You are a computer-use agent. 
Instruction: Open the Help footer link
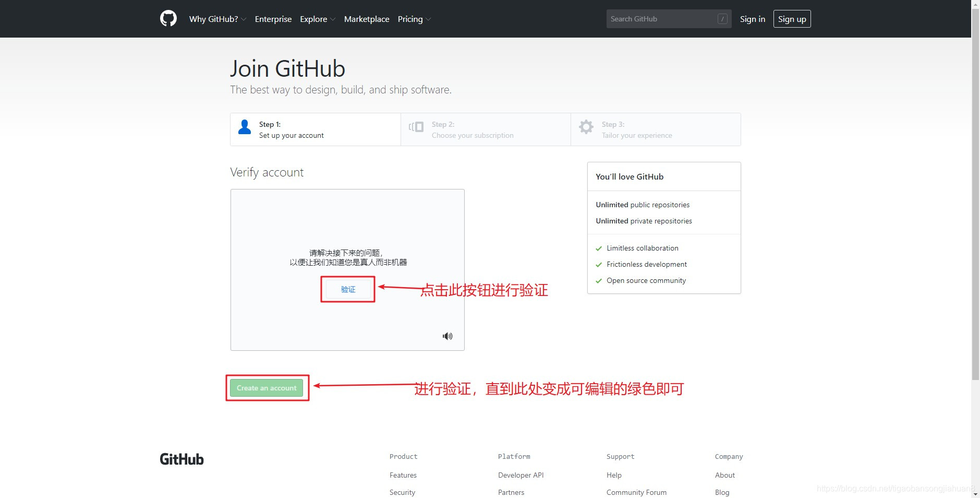point(614,475)
